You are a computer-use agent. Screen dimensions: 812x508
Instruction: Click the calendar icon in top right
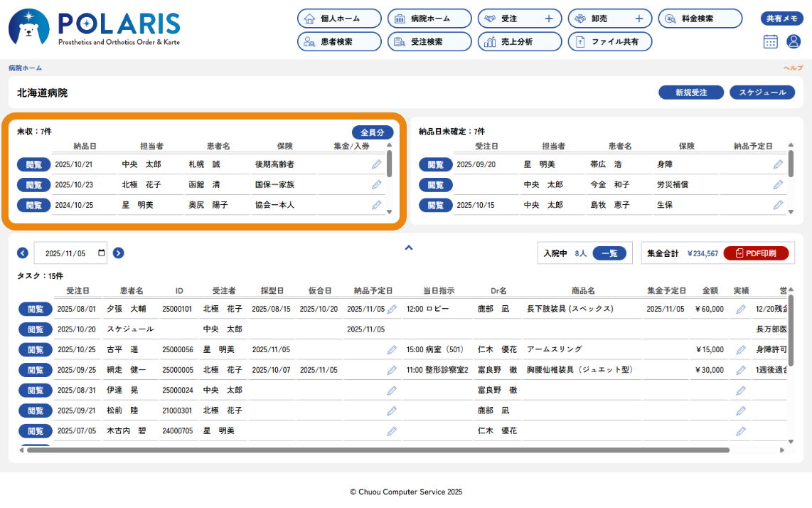(771, 41)
